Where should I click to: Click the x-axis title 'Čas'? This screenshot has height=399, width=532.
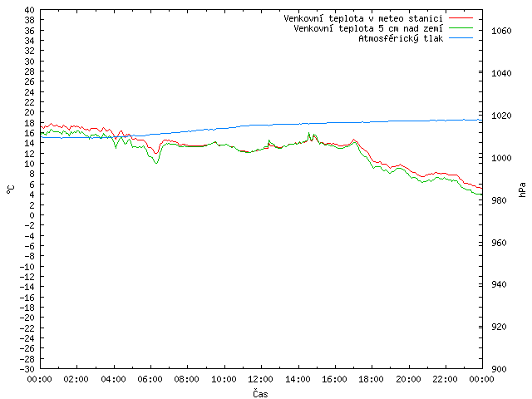(x=260, y=393)
